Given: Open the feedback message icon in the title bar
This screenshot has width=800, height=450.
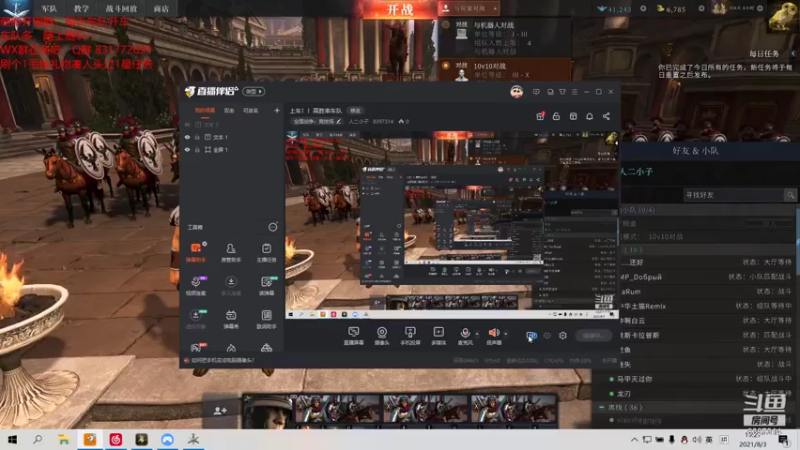Looking at the screenshot, I should click(536, 92).
